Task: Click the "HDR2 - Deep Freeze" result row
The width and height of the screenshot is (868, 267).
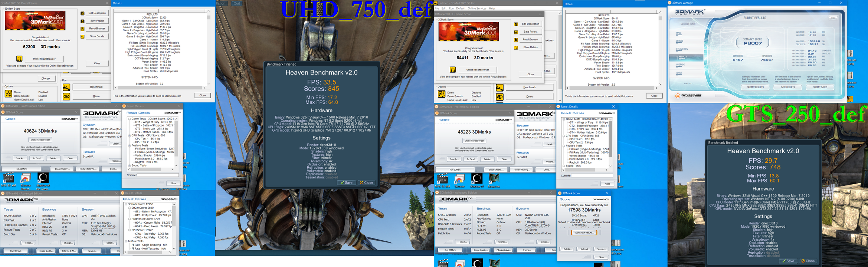Action: pyautogui.click(x=153, y=227)
